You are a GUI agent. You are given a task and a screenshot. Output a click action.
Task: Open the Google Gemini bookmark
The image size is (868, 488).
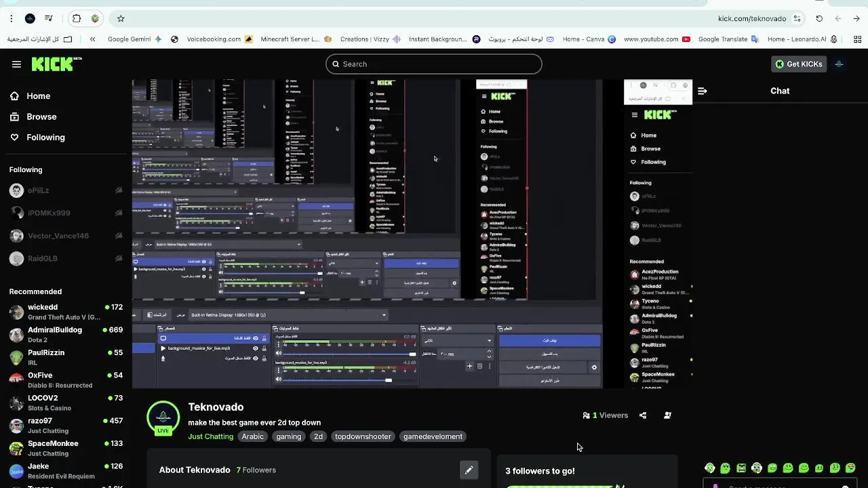tap(135, 39)
